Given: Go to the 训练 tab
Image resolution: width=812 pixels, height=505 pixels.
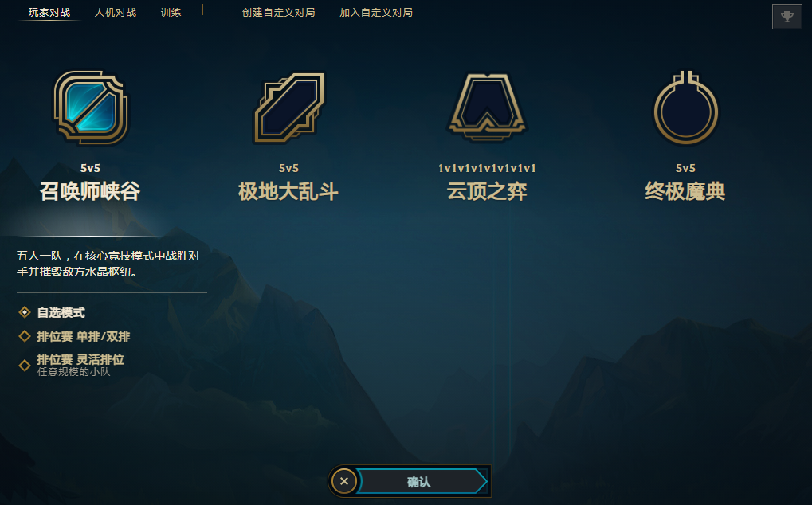Looking at the screenshot, I should [x=171, y=13].
